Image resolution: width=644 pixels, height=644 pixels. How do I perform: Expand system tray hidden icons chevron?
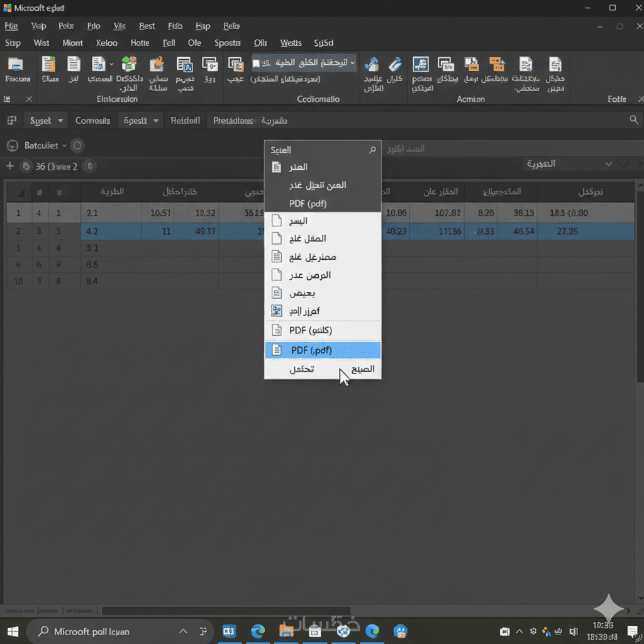(519, 631)
